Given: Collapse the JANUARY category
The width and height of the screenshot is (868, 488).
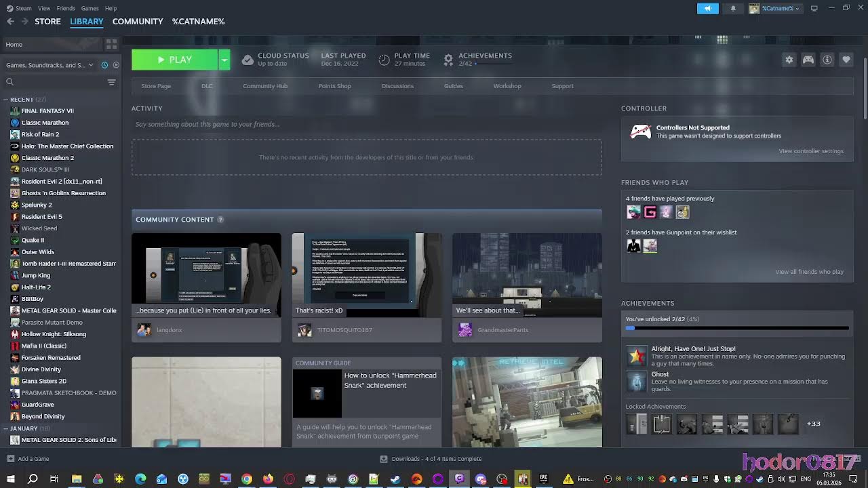Looking at the screenshot, I should 5,428.
